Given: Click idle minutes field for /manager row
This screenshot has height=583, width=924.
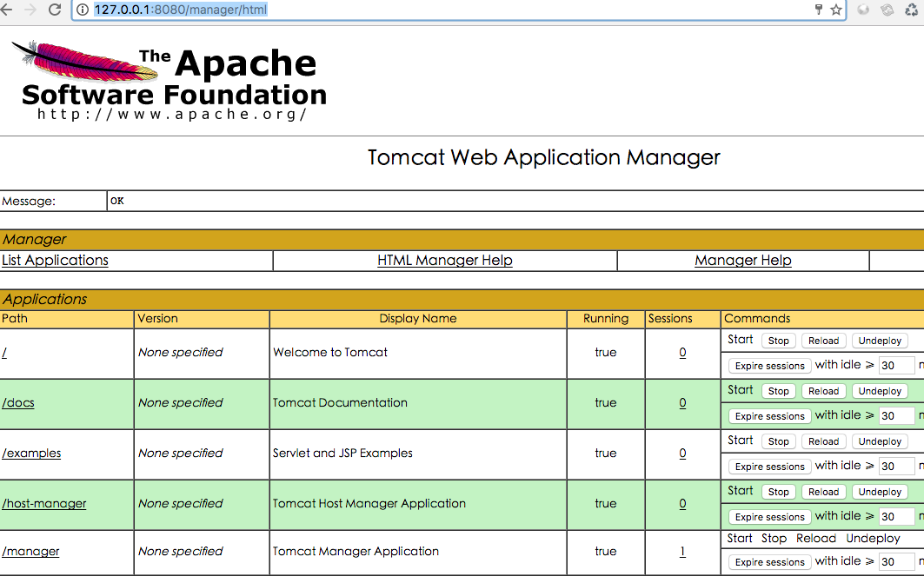Looking at the screenshot, I should click(x=896, y=562).
